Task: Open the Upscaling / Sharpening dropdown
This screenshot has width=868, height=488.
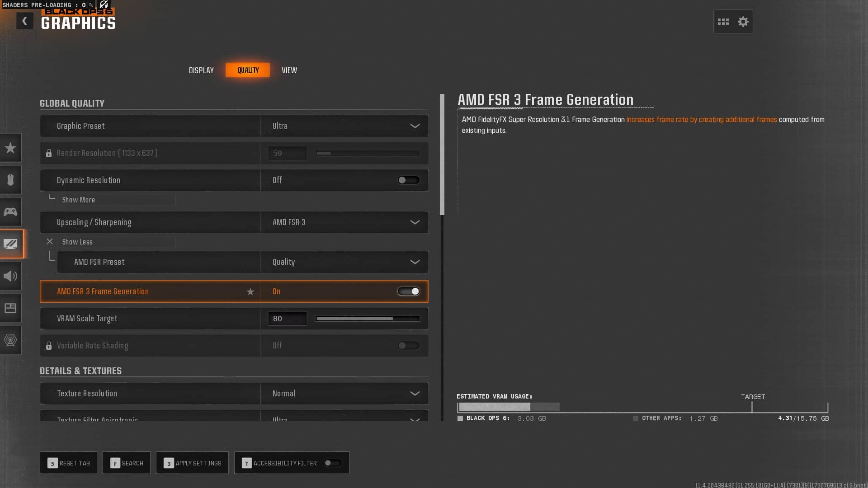Action: tap(344, 222)
